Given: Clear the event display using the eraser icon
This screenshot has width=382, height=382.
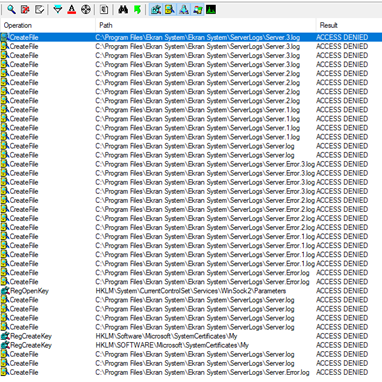Looking at the screenshot, I should click(39, 10).
